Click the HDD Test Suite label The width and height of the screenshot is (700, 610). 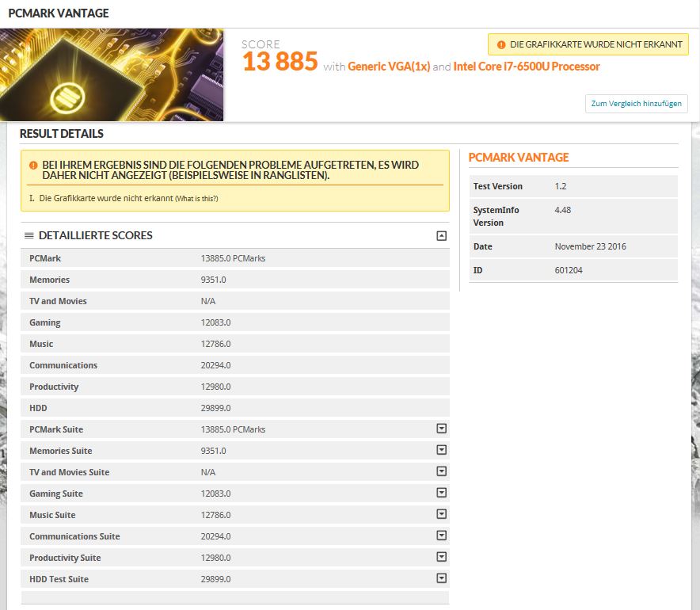pos(59,579)
